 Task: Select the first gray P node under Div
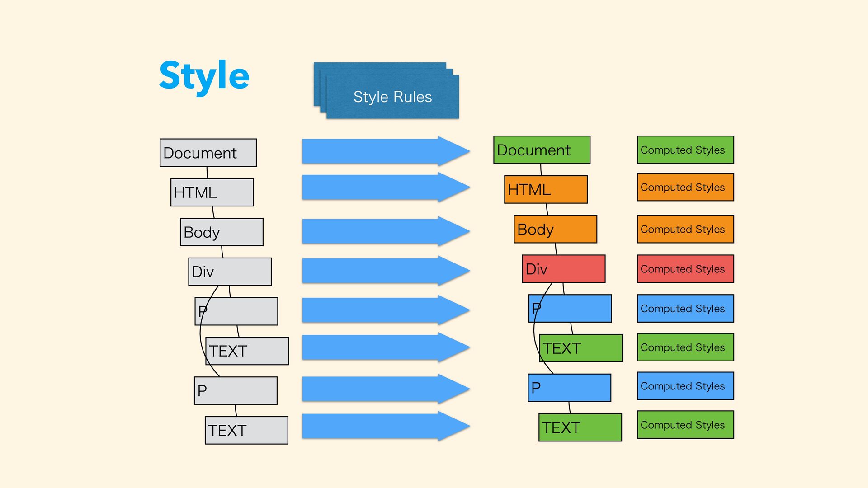[236, 311]
